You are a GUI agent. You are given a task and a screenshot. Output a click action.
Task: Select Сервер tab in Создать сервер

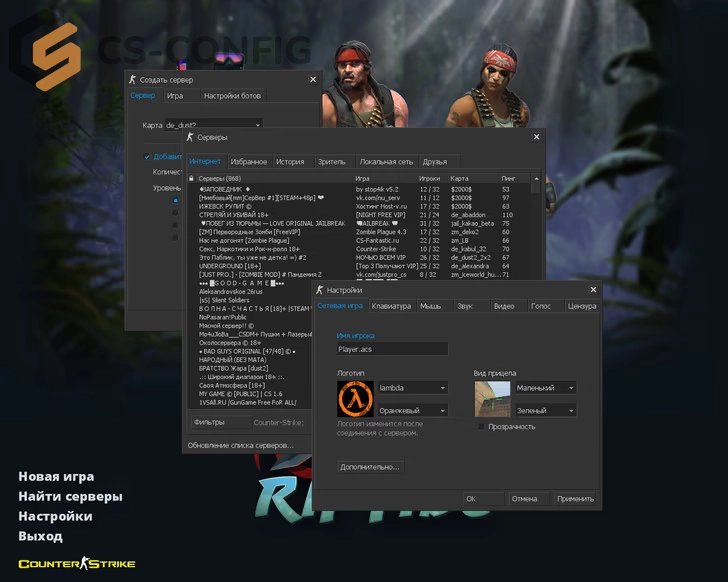[x=143, y=95]
